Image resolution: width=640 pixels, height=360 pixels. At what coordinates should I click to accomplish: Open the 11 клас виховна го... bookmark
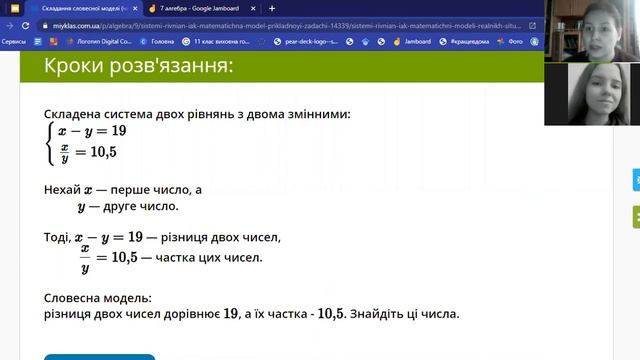coord(216,42)
